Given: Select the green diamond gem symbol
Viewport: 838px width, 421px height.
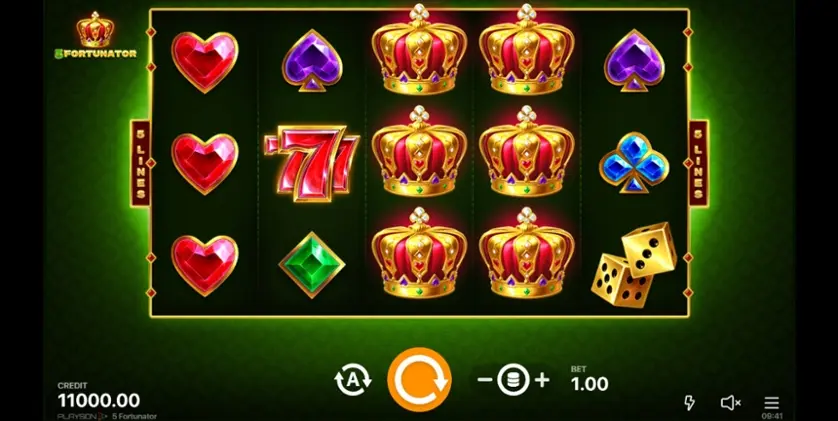Looking at the screenshot, I should [x=312, y=264].
